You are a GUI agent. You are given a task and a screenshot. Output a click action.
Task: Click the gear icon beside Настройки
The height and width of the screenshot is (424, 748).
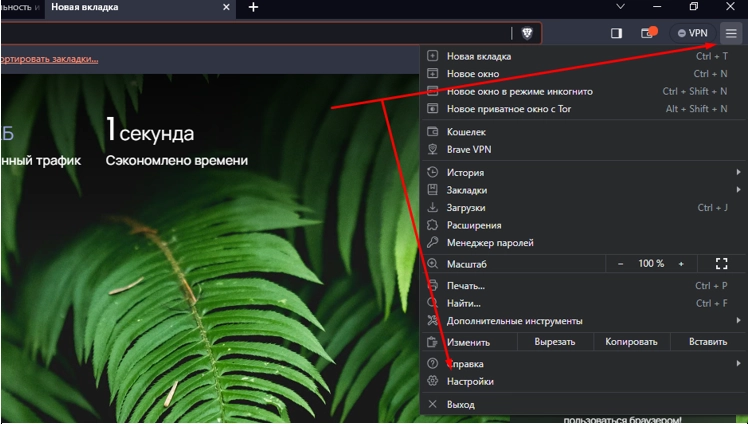pyautogui.click(x=432, y=381)
